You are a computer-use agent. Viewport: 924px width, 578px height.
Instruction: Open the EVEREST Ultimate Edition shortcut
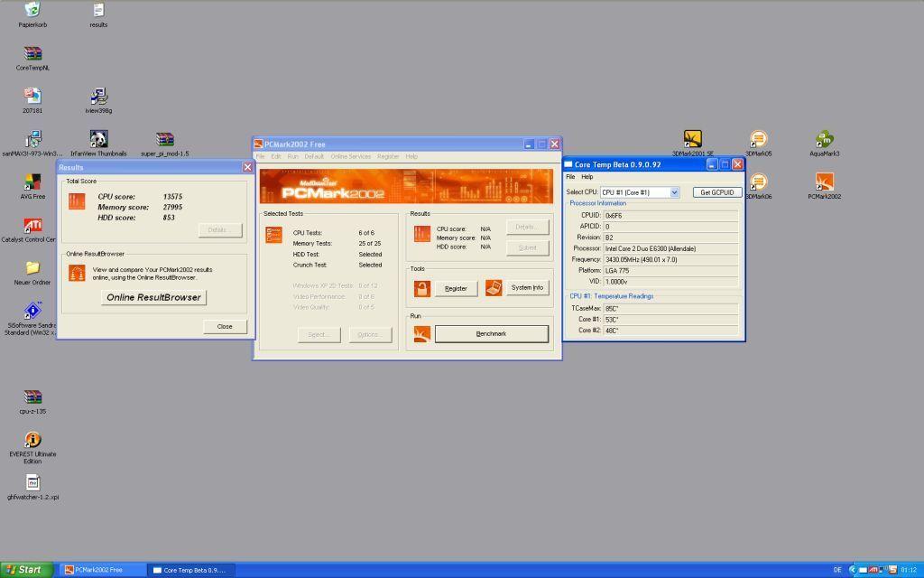tap(32, 440)
